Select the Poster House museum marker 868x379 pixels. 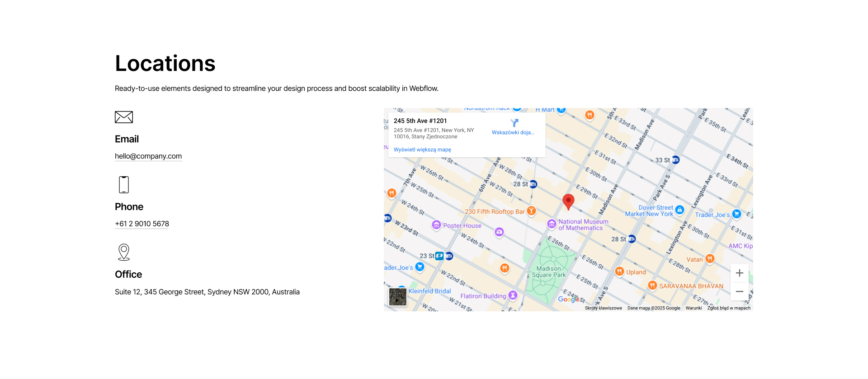436,225
